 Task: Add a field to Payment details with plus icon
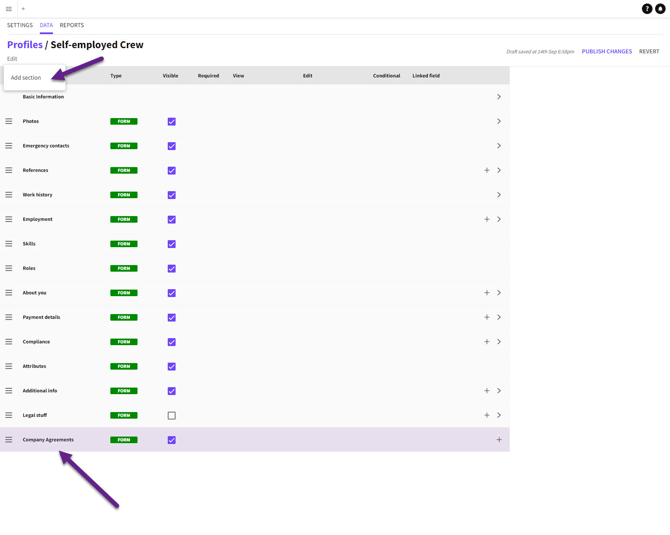(487, 317)
